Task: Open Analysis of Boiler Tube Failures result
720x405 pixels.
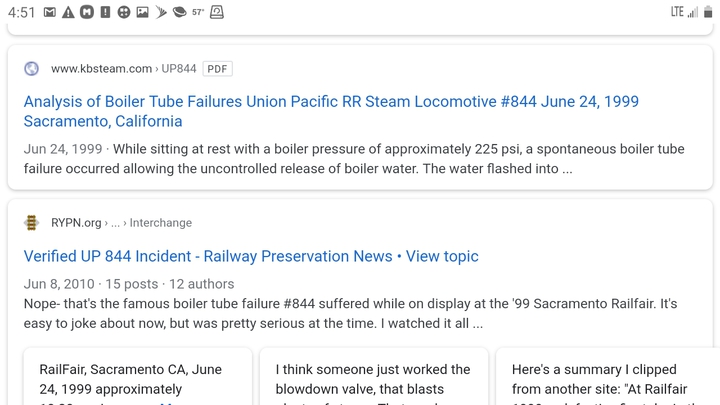Action: pos(331,111)
